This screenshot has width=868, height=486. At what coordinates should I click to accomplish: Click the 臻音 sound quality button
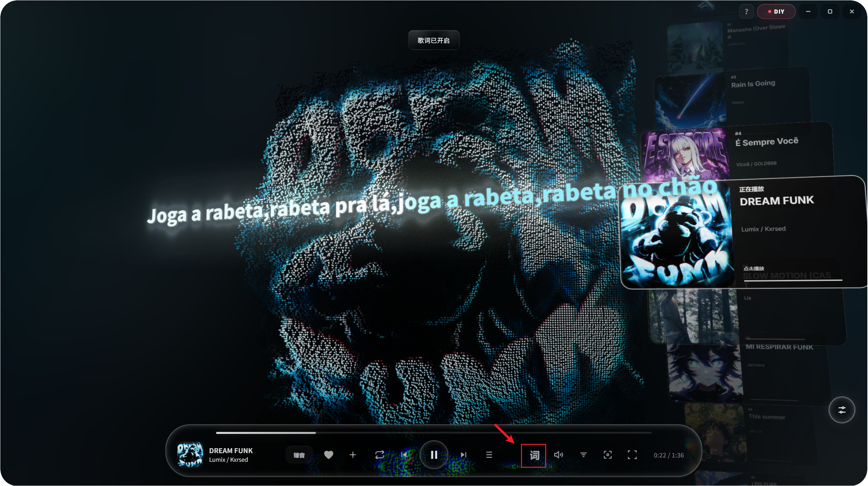point(299,455)
